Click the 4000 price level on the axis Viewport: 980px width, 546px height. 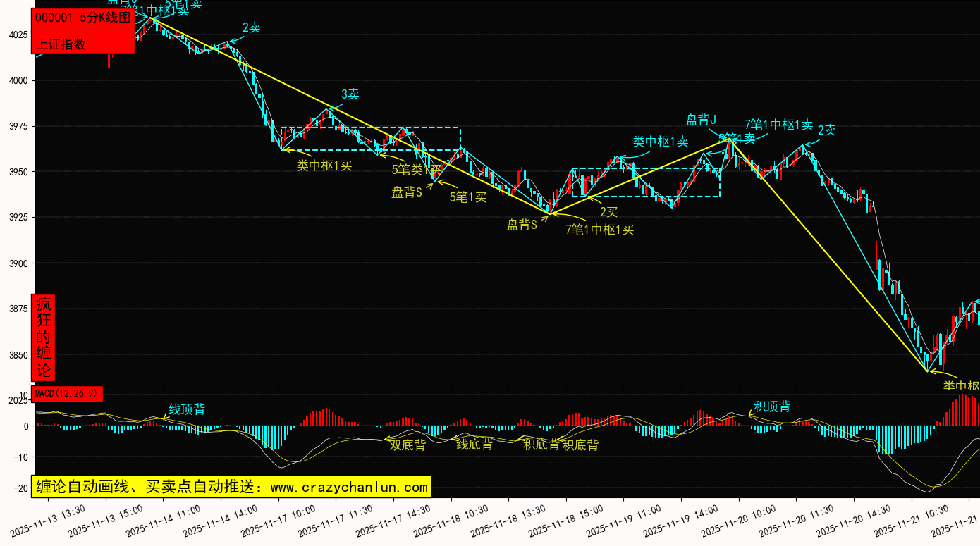pyautogui.click(x=18, y=80)
